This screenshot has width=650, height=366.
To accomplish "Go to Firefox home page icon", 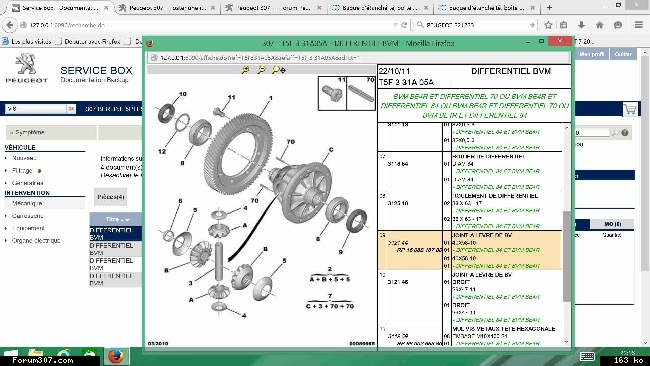I will pyautogui.click(x=599, y=25).
